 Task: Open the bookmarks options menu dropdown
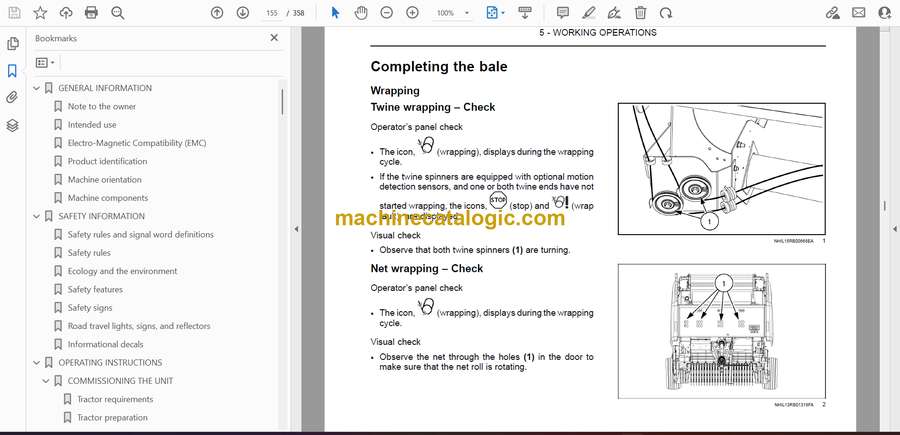pos(45,63)
